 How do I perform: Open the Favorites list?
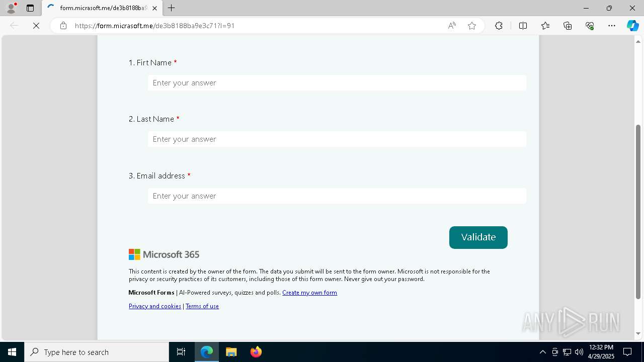click(x=545, y=26)
